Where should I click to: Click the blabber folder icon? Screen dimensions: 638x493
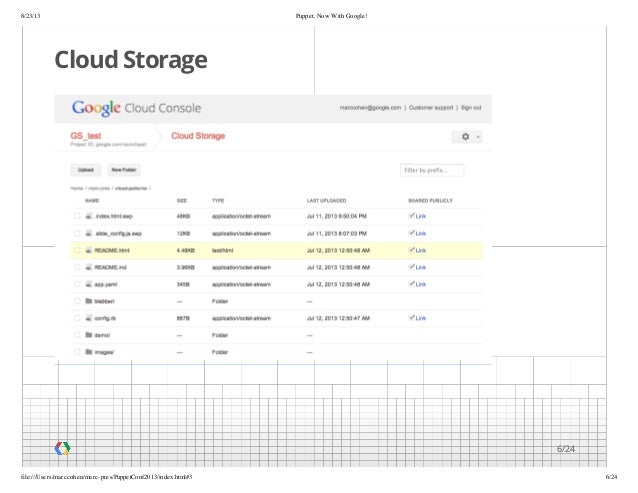tap(89, 301)
